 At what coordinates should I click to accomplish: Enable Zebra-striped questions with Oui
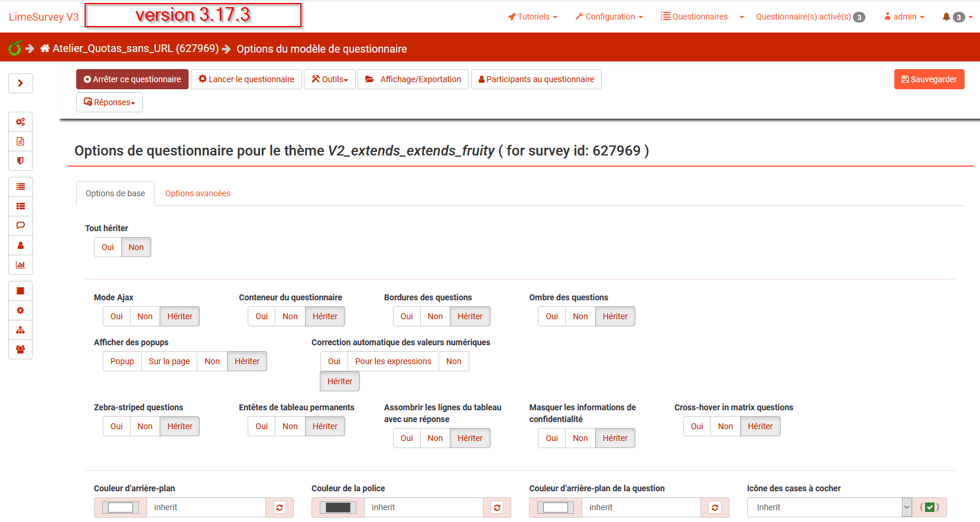click(x=116, y=426)
